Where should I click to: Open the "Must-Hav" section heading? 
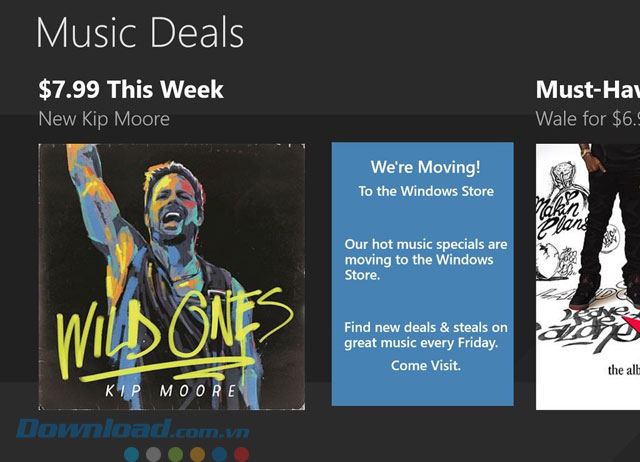pyautogui.click(x=587, y=89)
